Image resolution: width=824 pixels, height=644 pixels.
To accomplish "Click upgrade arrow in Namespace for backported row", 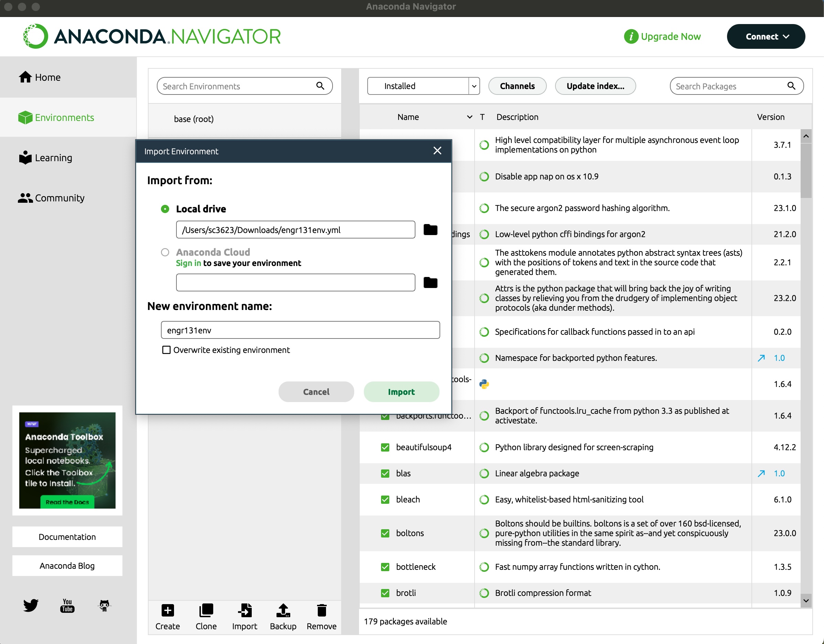I will 761,358.
